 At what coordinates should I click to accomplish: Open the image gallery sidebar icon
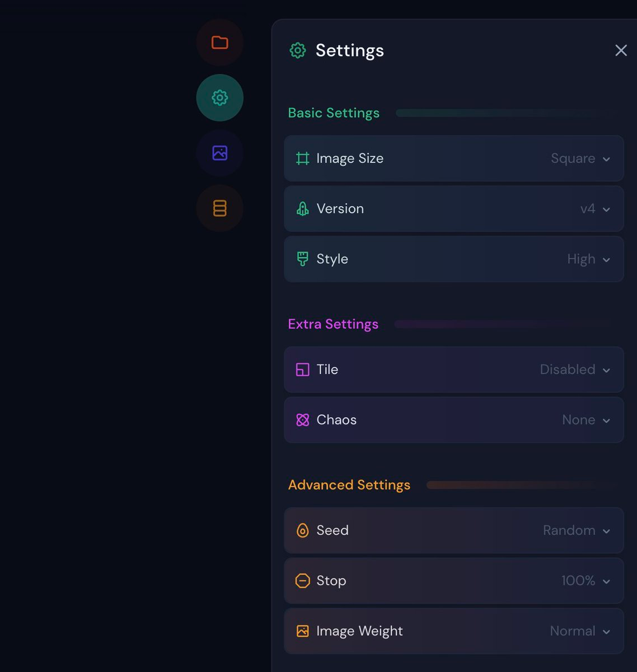[219, 153]
